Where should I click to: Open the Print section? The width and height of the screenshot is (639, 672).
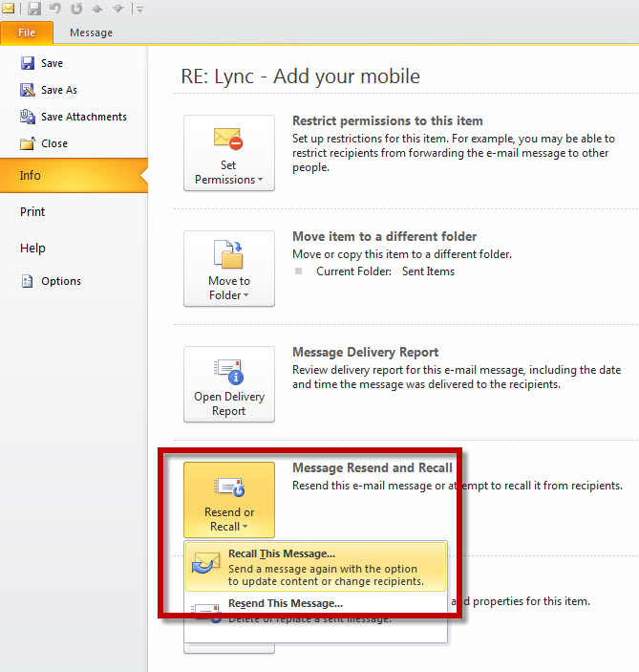click(32, 212)
